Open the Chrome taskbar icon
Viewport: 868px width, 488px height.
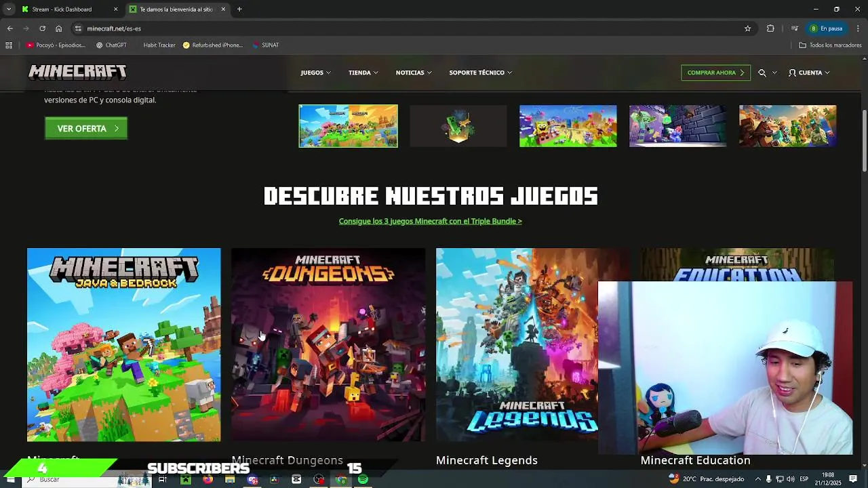click(341, 479)
